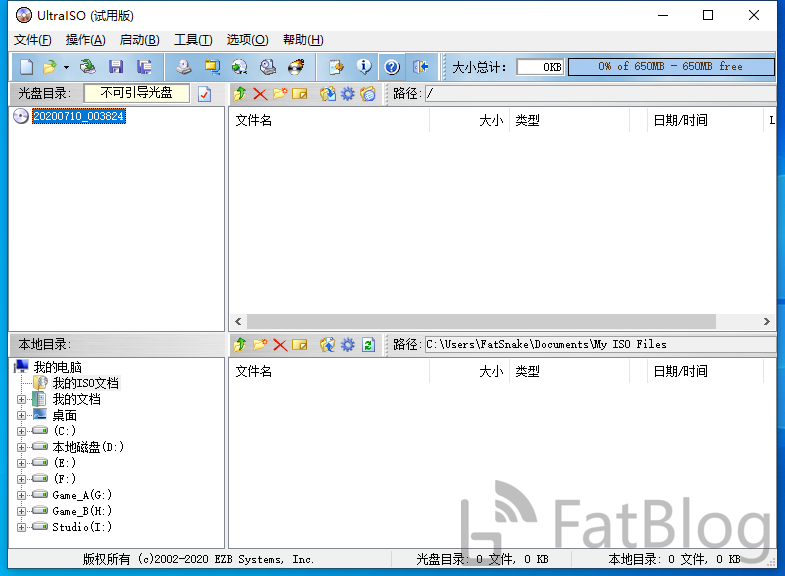Click the New image icon in the toolbar

coord(26,67)
